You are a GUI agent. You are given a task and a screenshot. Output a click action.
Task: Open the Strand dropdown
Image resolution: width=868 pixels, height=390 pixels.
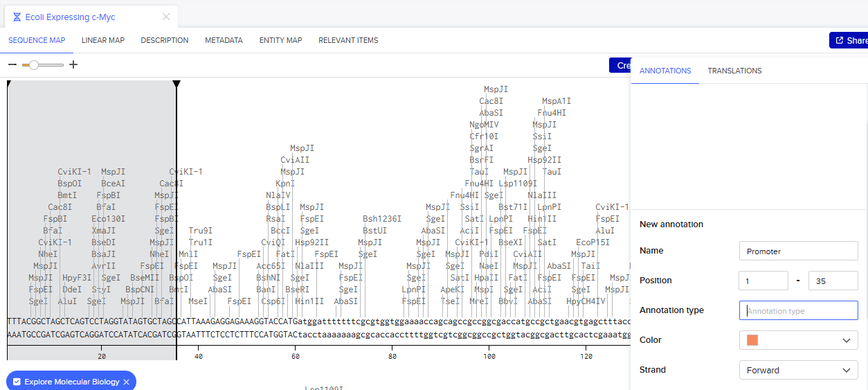pos(799,370)
